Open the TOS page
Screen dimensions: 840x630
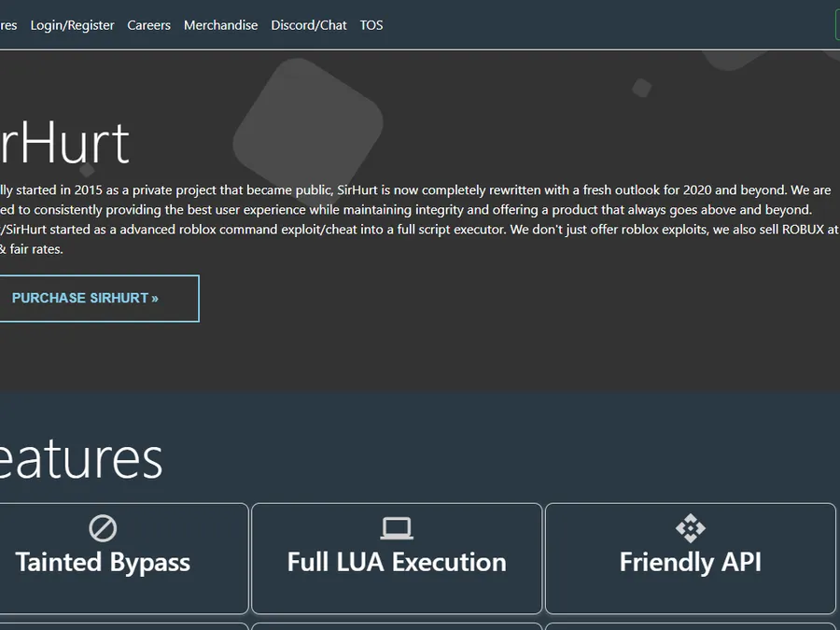pos(371,25)
